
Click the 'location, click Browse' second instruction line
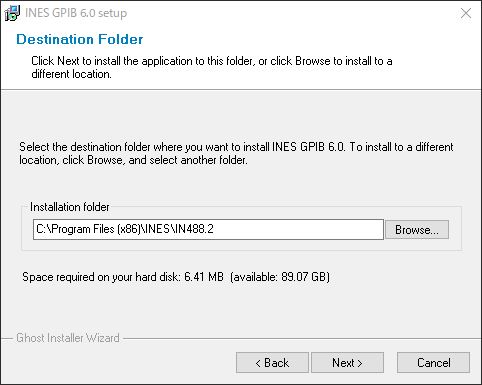click(133, 160)
